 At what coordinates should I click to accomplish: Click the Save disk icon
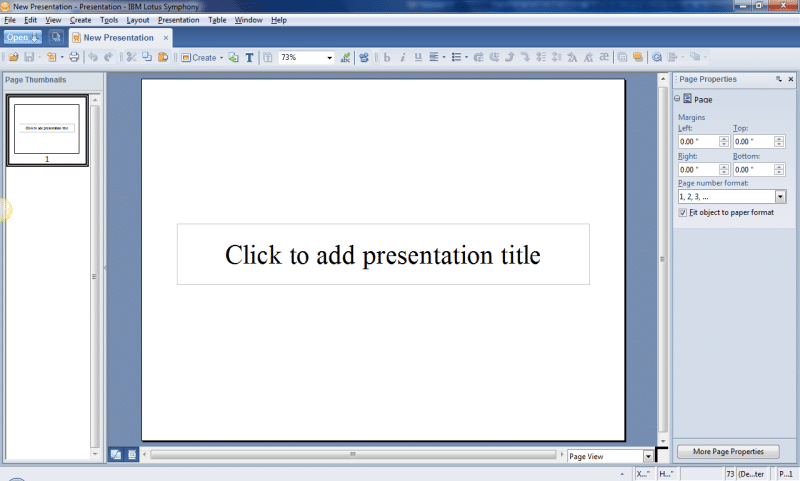(x=29, y=58)
